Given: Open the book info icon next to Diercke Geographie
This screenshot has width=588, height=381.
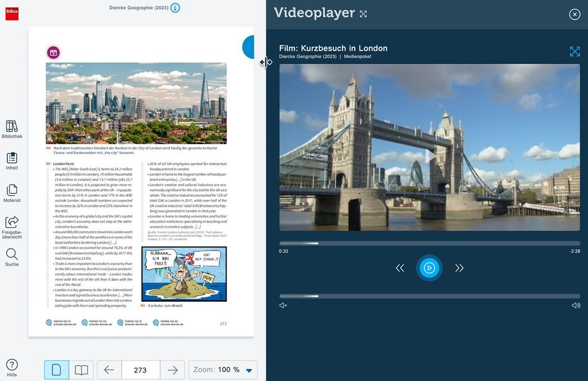Looking at the screenshot, I should [x=175, y=8].
